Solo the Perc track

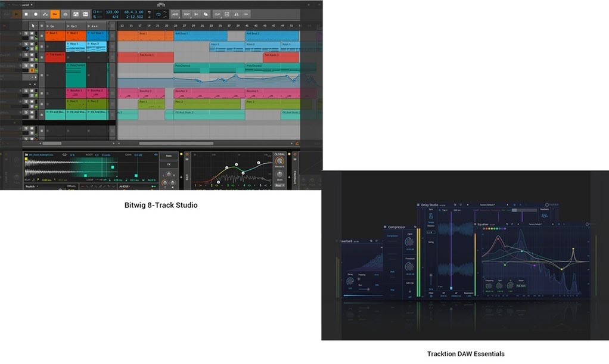[26, 101]
